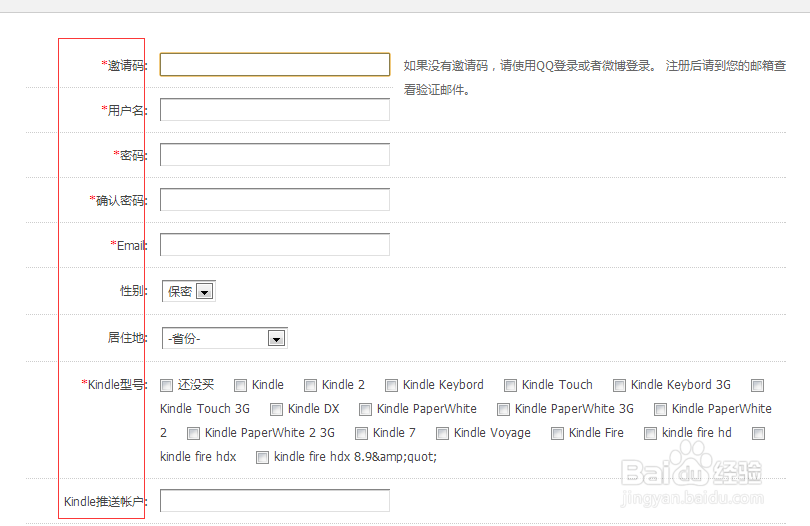The height and width of the screenshot is (526, 810).
Task: Select the Kindle Voyage checkbox
Action: click(442, 433)
